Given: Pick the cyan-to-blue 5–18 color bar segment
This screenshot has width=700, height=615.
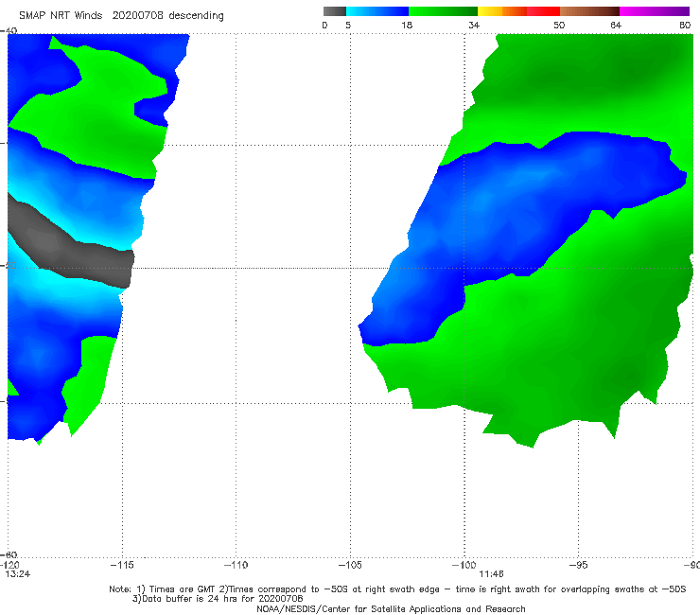Looking at the screenshot, I should pos(377,11).
